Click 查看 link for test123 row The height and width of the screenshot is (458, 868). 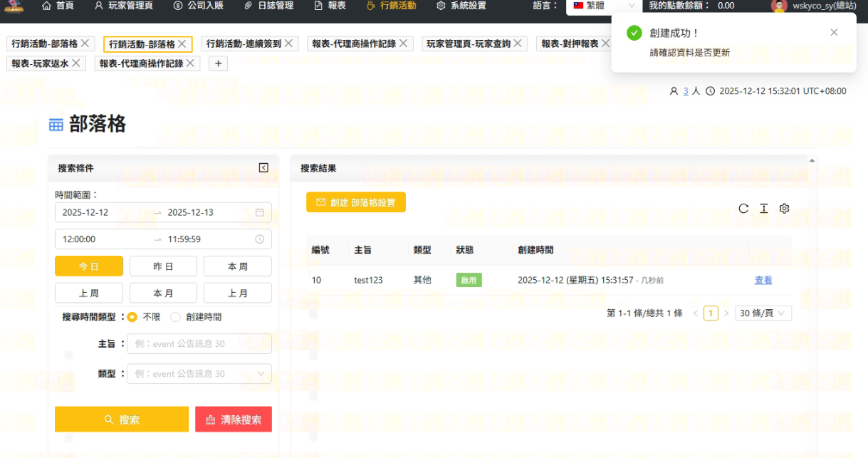pyautogui.click(x=763, y=280)
